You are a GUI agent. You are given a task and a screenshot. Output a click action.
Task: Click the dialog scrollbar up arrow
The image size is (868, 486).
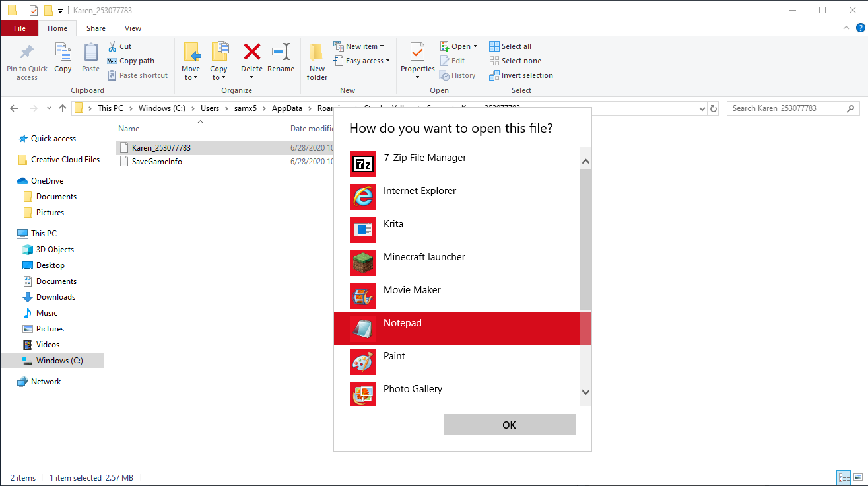point(585,162)
